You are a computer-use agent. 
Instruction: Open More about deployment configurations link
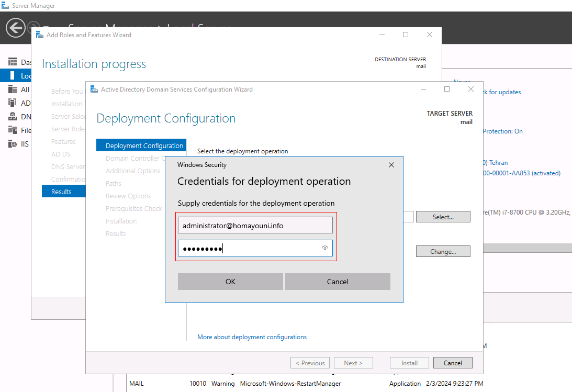click(x=252, y=337)
